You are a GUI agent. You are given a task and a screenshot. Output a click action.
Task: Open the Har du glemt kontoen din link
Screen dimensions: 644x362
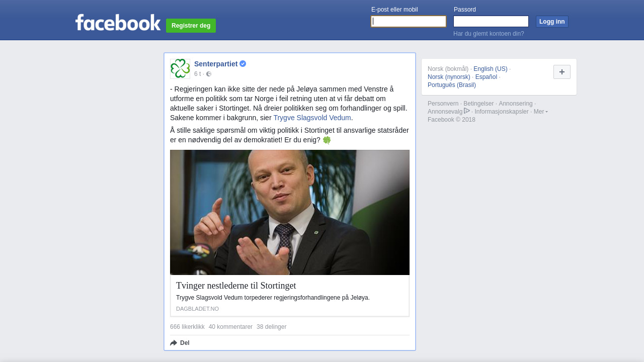tap(489, 34)
